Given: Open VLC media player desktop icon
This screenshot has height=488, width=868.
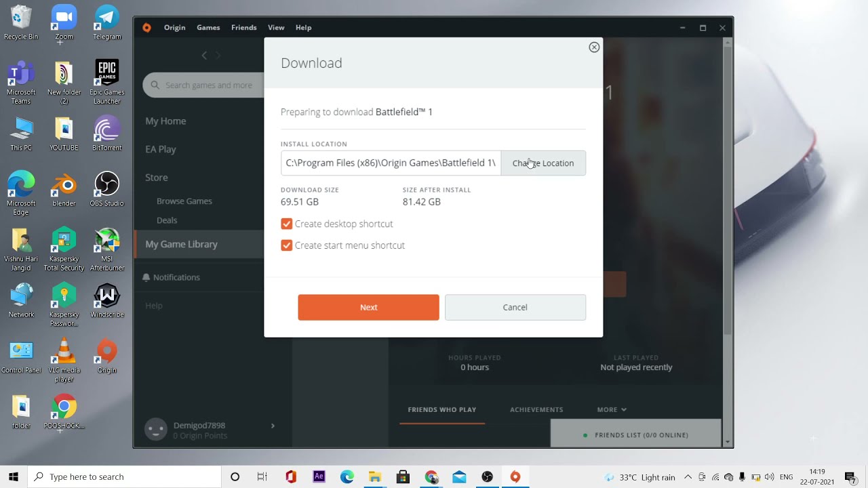Looking at the screenshot, I should (x=64, y=361).
